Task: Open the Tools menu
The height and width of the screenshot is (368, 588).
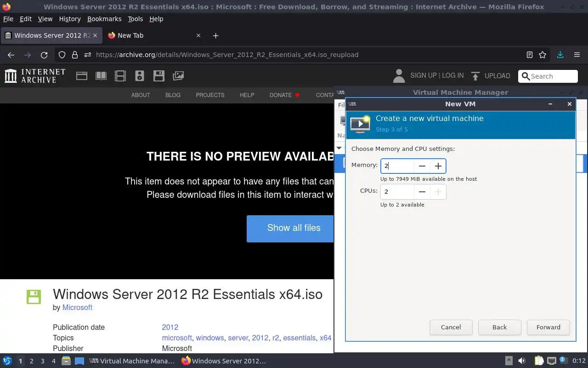Action: click(x=136, y=19)
